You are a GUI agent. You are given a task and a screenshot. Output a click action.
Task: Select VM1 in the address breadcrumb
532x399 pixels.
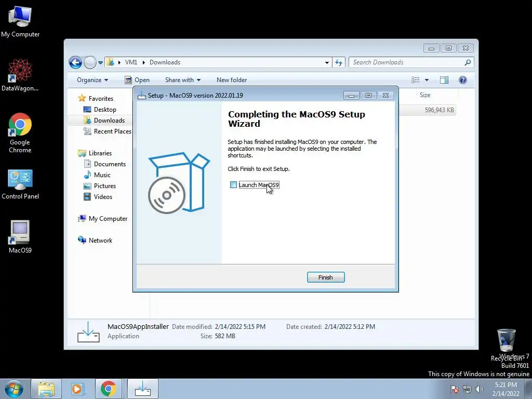(x=131, y=62)
